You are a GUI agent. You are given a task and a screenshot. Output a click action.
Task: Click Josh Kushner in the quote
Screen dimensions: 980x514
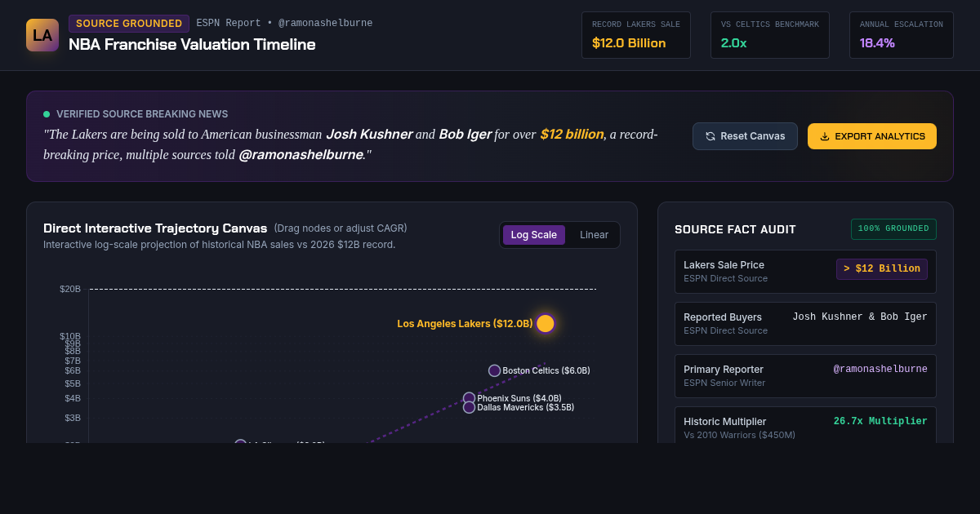[x=369, y=135]
